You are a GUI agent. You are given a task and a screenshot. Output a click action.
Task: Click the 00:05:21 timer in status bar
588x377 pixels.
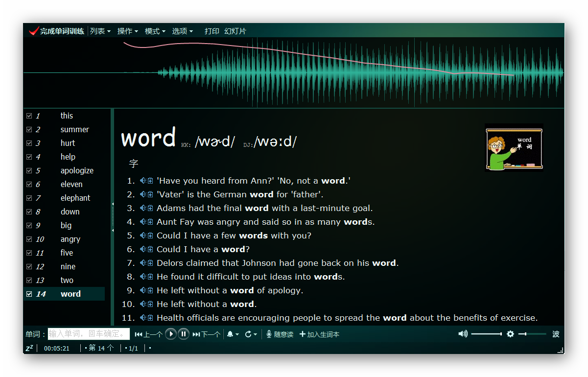(x=57, y=348)
